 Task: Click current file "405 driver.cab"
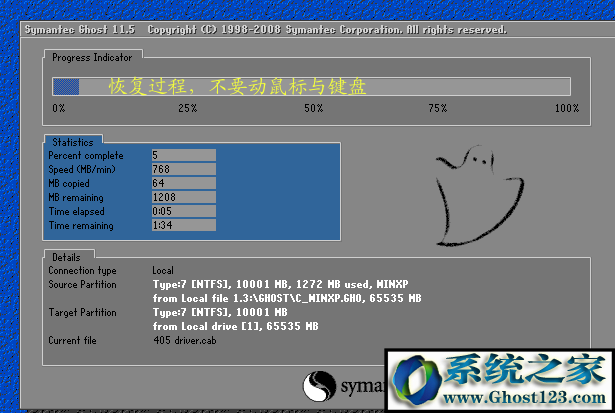185,340
